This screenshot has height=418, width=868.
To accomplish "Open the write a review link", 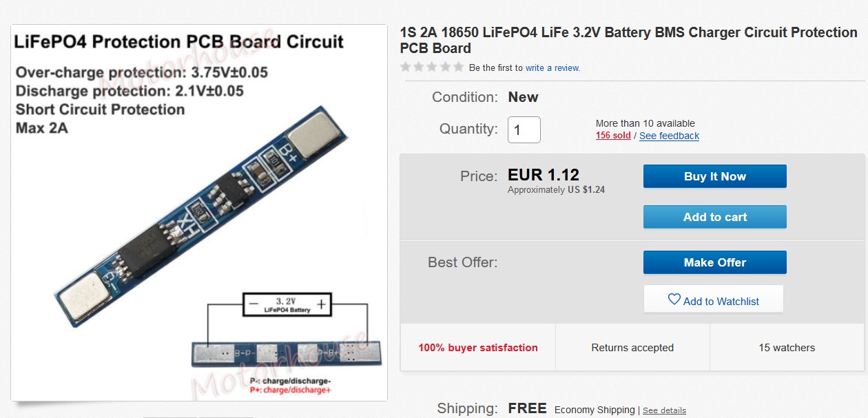I will [x=552, y=68].
